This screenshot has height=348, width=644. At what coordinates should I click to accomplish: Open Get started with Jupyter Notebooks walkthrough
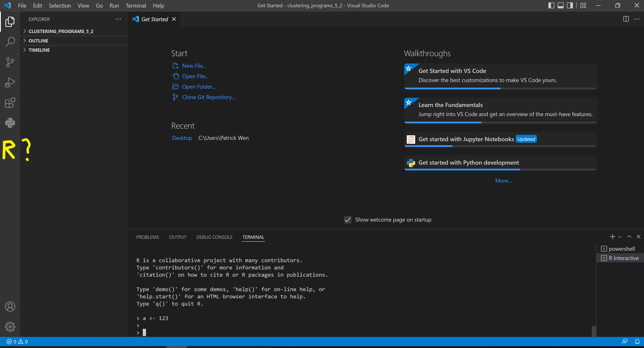click(x=500, y=139)
